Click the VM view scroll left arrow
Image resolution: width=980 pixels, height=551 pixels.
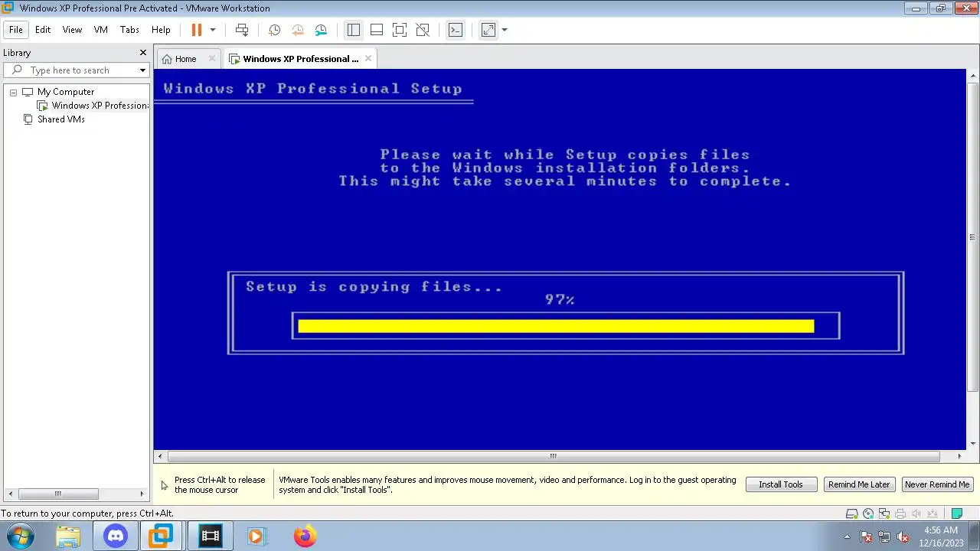[159, 456]
